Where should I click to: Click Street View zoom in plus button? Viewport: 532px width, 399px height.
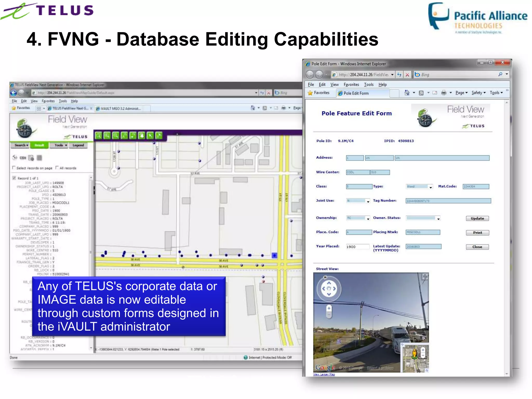pyautogui.click(x=329, y=308)
